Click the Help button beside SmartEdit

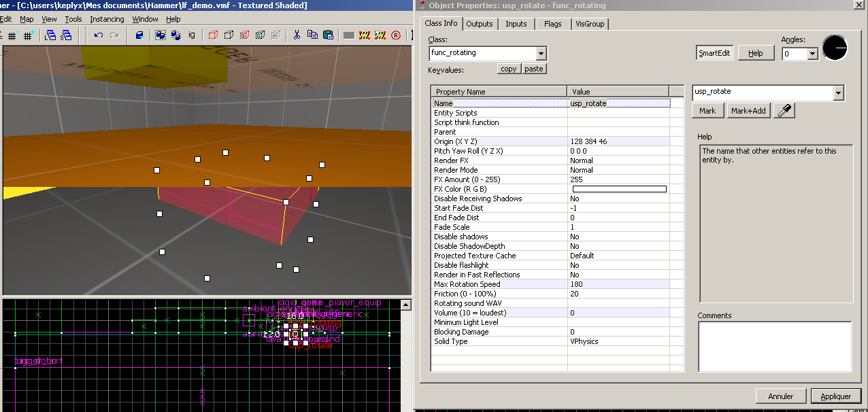[756, 53]
